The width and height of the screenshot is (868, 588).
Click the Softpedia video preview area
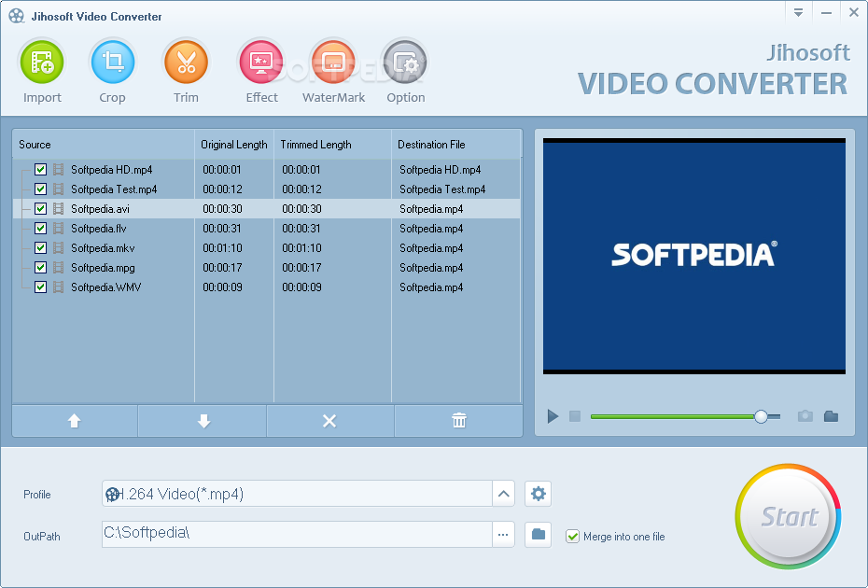coord(694,256)
